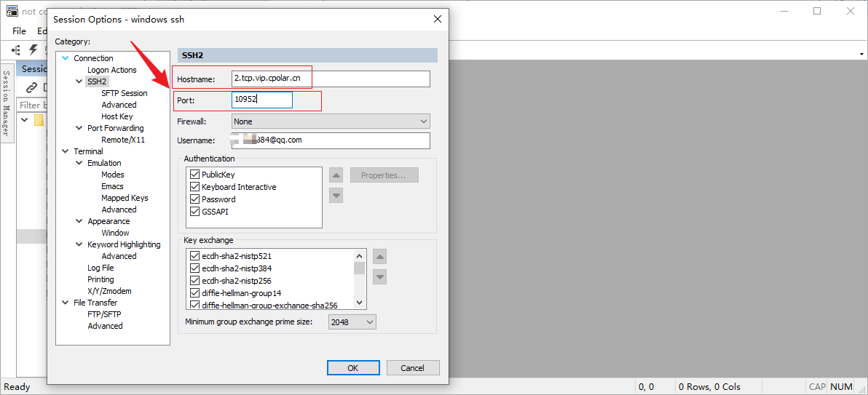Close the Session Options dialog
868x395 pixels.
coord(438,19)
